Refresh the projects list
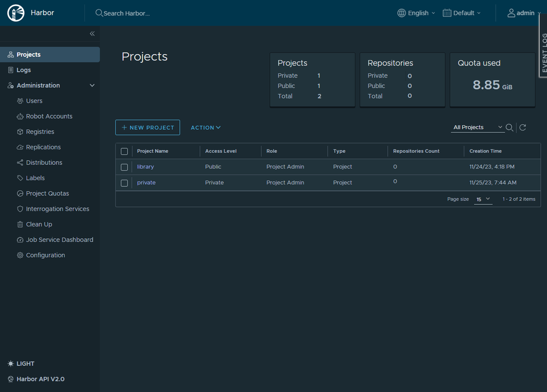 [522, 128]
